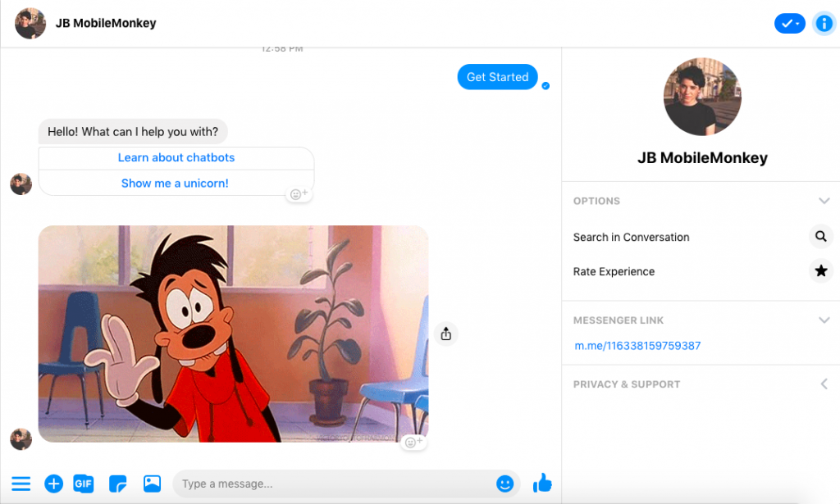Attach a photo using the image icon
This screenshot has width=840, height=504.
[x=152, y=484]
